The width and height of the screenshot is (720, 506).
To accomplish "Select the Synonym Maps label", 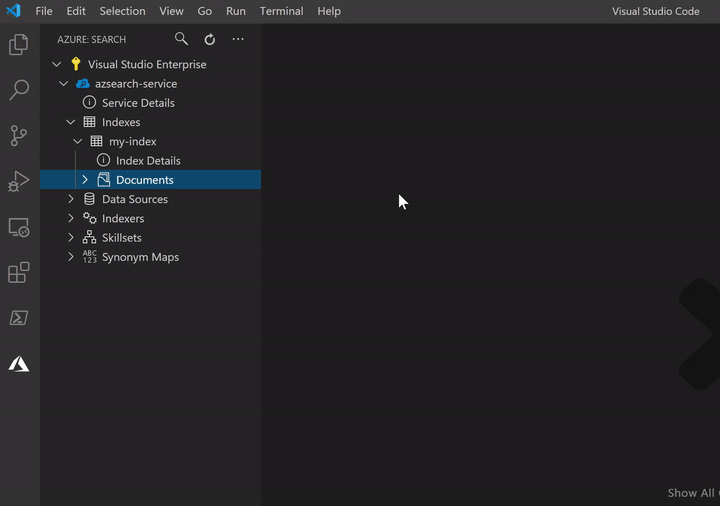I will pyautogui.click(x=141, y=257).
